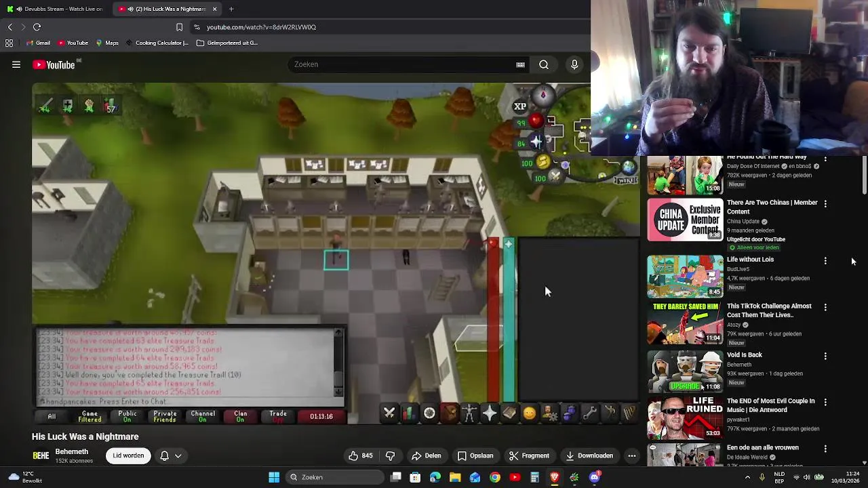
Task: Open the combat options crossed swords tab
Action: click(x=389, y=413)
